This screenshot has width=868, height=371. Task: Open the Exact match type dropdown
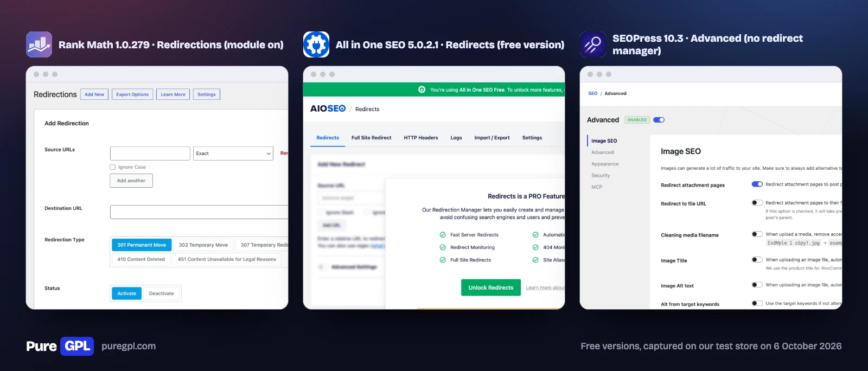pos(233,153)
